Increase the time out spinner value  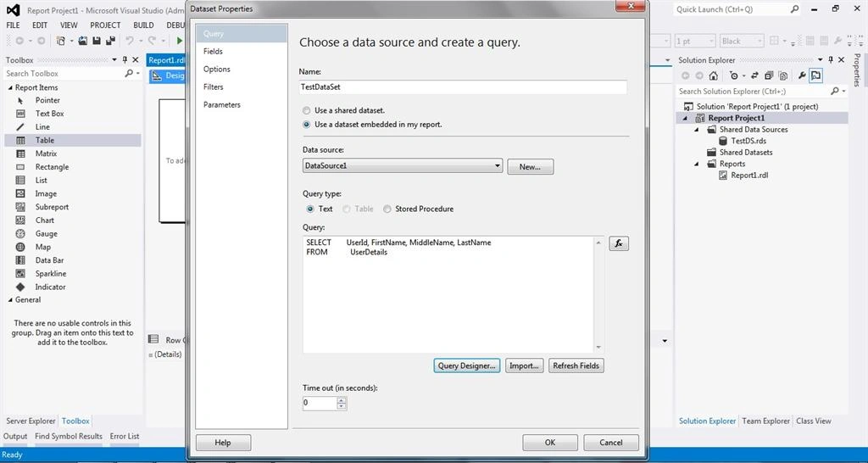pos(342,400)
